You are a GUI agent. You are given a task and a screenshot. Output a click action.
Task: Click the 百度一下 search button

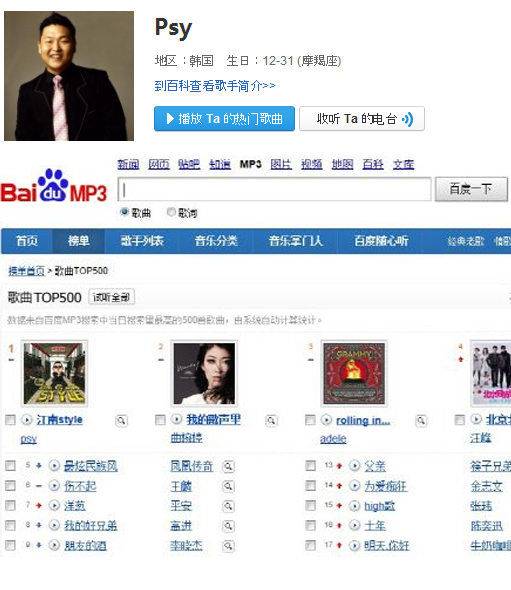pos(471,189)
